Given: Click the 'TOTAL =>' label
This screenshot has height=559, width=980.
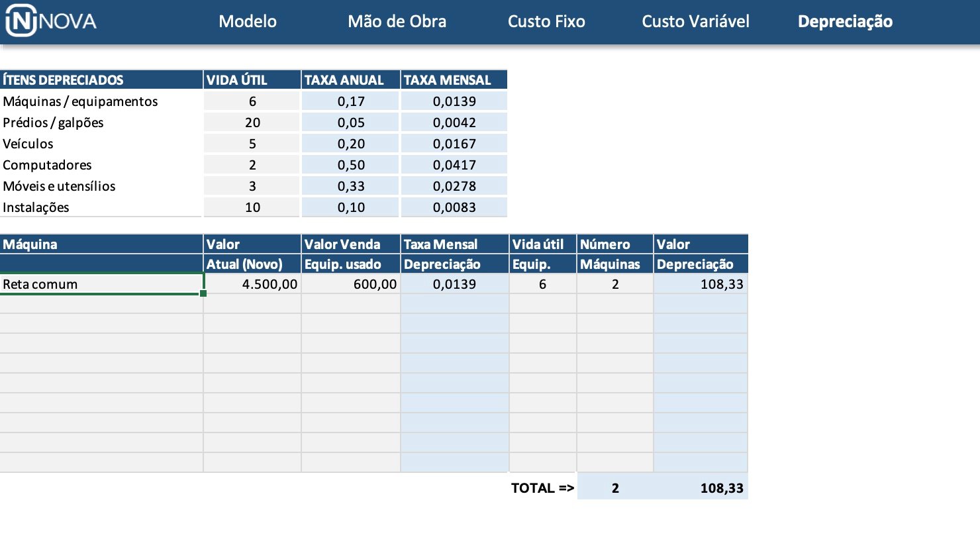Looking at the screenshot, I should pos(542,488).
